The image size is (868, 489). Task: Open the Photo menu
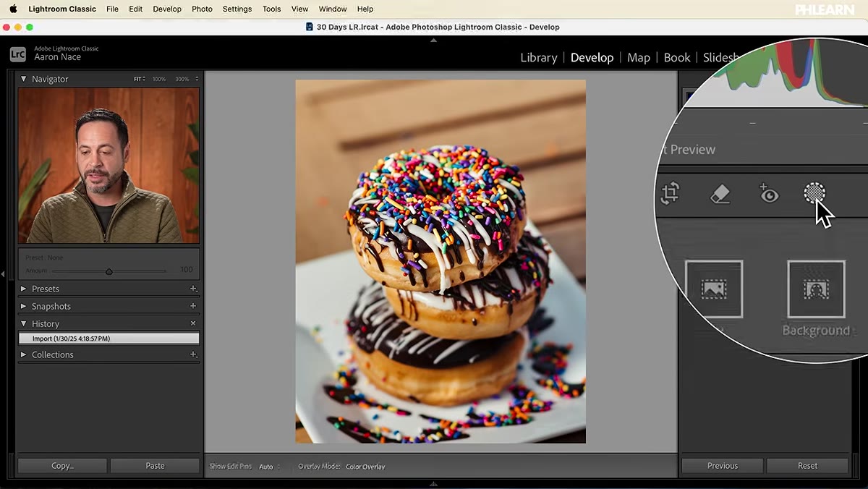click(x=202, y=9)
